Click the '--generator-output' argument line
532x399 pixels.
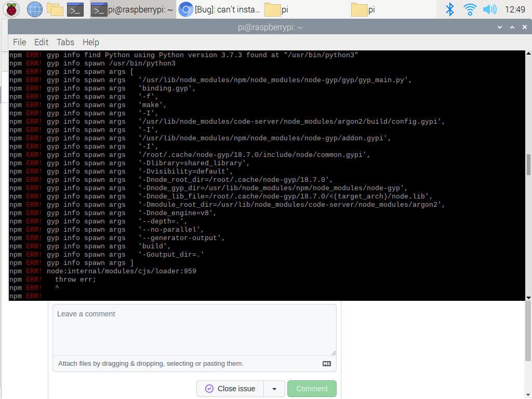[x=181, y=238]
